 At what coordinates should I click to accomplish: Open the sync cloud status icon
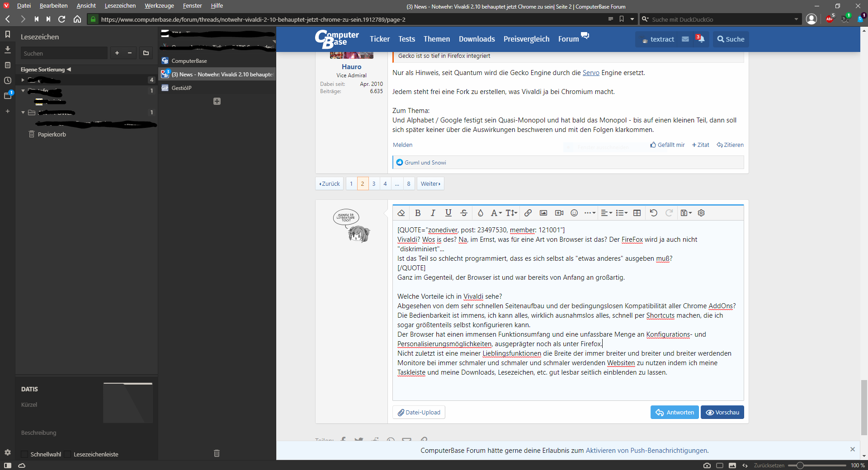click(22, 465)
